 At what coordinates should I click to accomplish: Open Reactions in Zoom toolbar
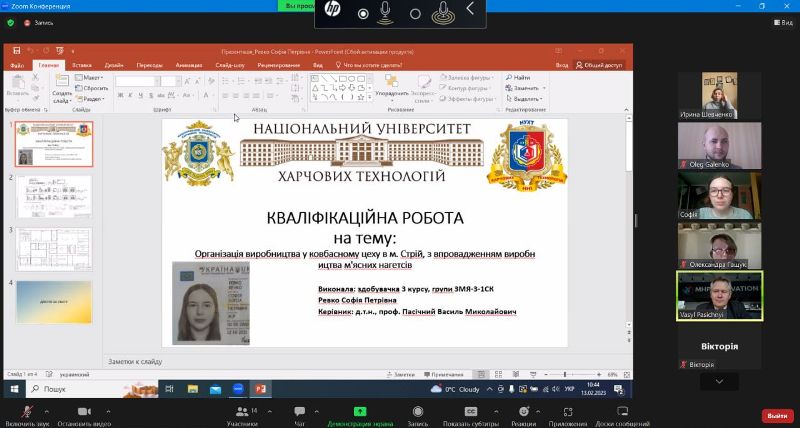tap(523, 414)
